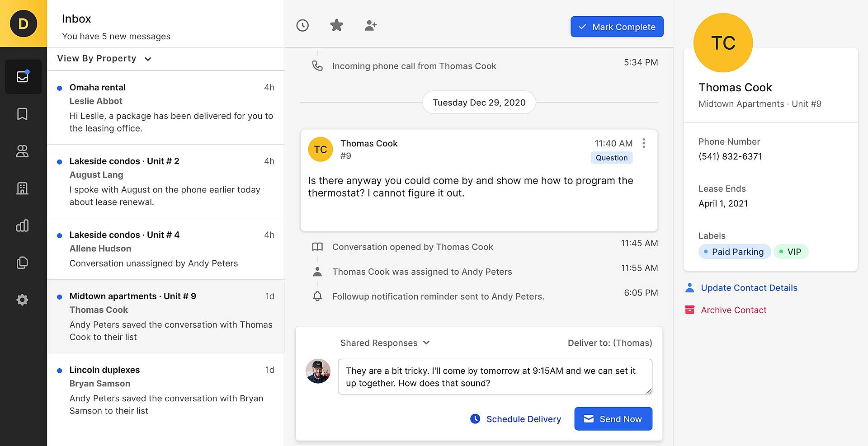Click the Incoming phone call from Thomas Cook entry
868x446 pixels.
[414, 66]
